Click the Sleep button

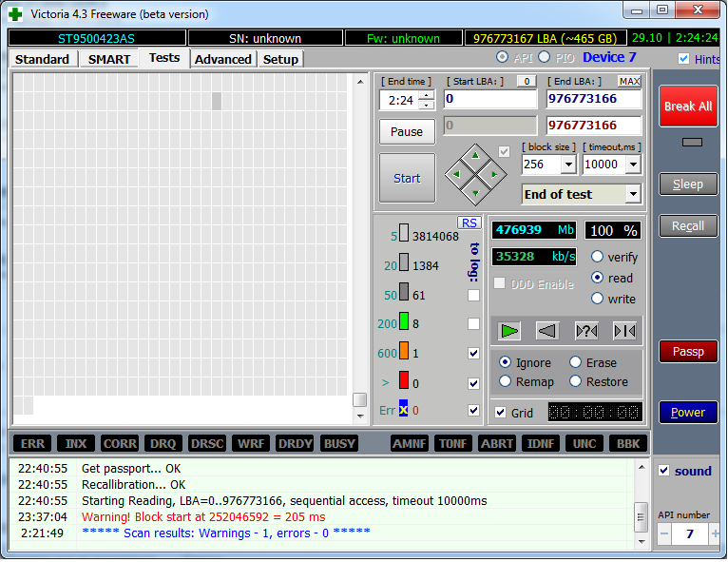click(x=688, y=184)
